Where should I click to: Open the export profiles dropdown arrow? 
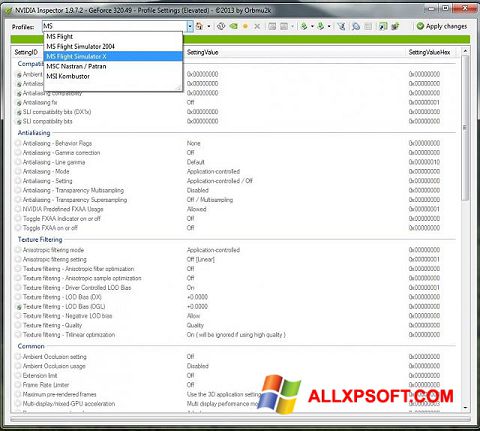pyautogui.click(x=312, y=26)
